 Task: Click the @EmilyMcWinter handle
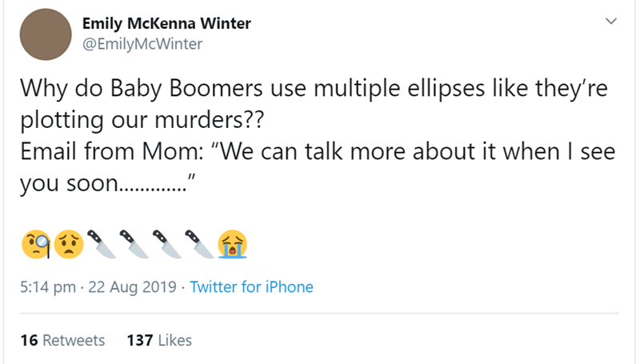pos(142,43)
